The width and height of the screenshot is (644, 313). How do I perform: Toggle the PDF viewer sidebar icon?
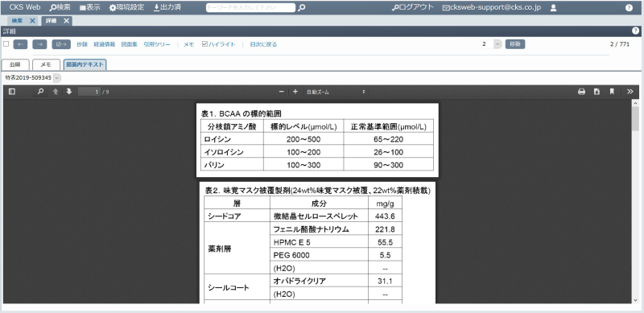pos(12,92)
